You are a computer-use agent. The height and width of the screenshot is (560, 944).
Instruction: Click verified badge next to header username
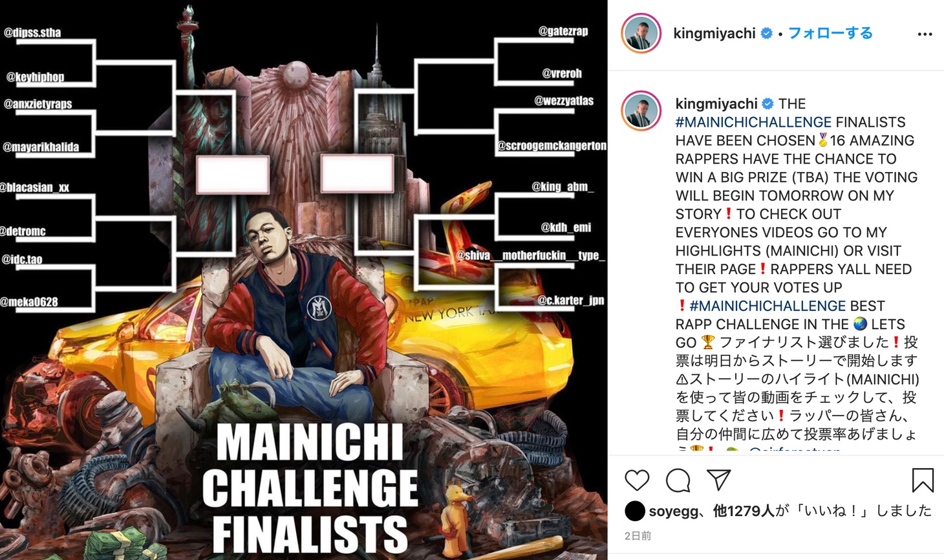(x=766, y=34)
